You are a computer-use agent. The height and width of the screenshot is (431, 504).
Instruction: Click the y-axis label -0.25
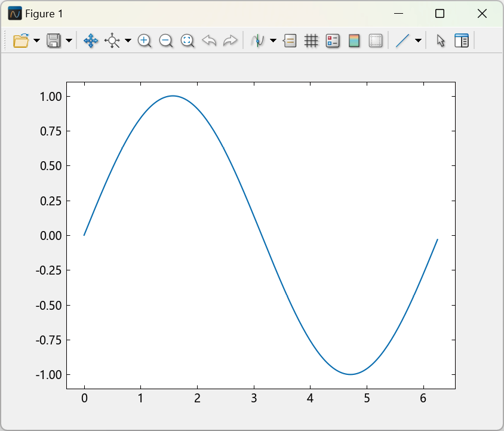pos(48,270)
